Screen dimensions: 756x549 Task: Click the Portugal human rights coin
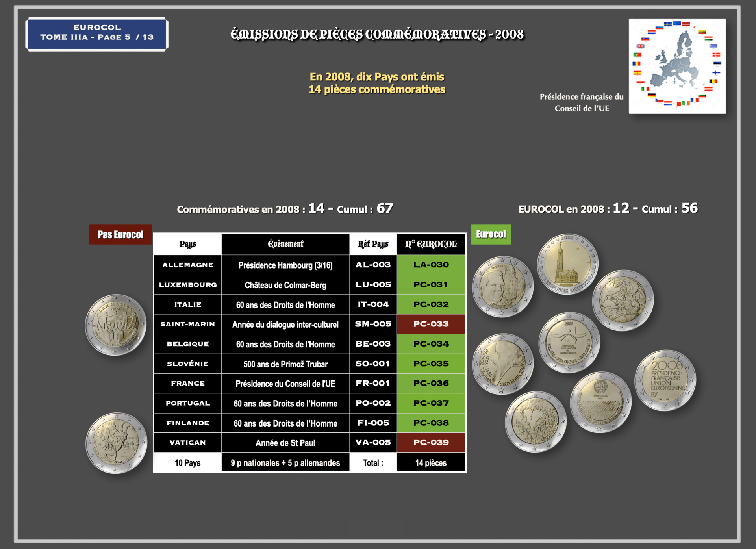coord(601,402)
